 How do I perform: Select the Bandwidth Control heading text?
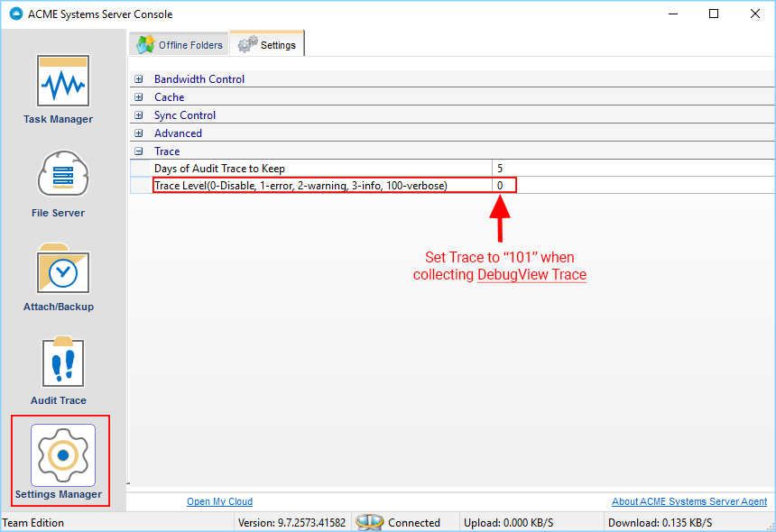pyautogui.click(x=199, y=79)
